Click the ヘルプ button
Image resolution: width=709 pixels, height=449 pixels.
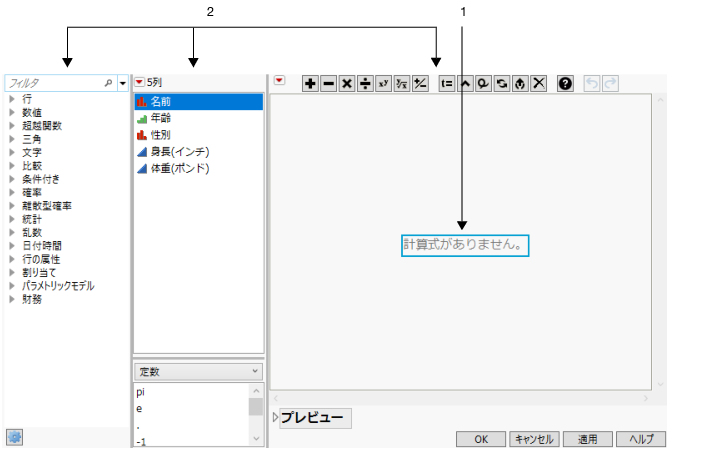coord(641,439)
